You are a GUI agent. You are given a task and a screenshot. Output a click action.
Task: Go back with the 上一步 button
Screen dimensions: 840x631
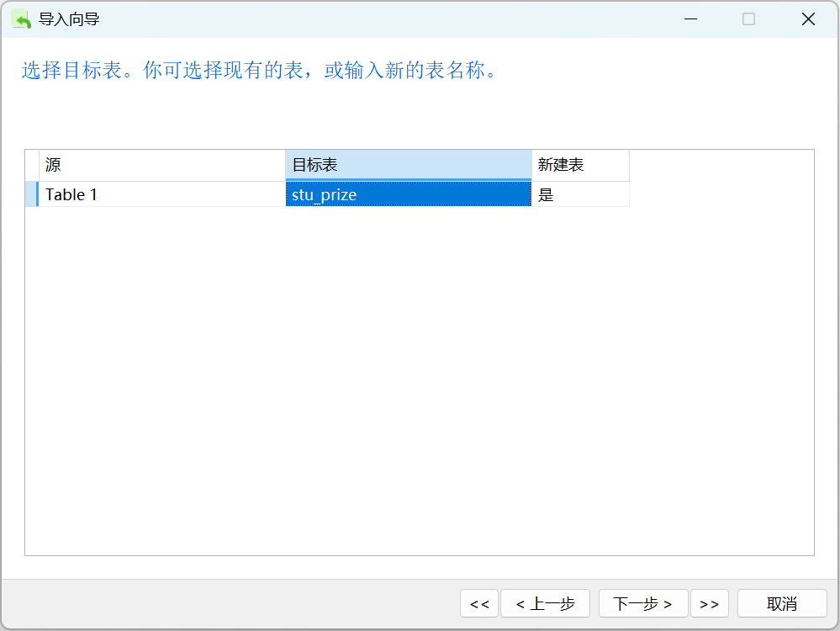(546, 604)
